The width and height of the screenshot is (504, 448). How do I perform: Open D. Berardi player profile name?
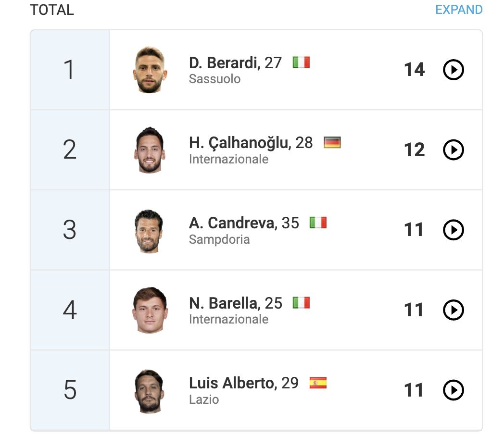pos(225,62)
